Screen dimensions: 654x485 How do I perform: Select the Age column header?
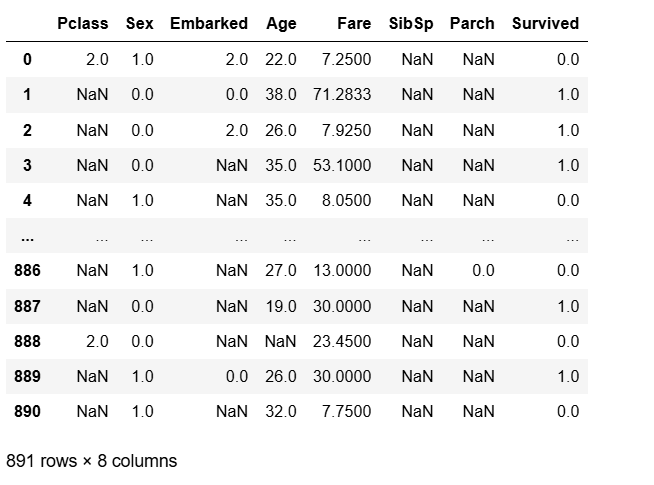tap(282, 24)
